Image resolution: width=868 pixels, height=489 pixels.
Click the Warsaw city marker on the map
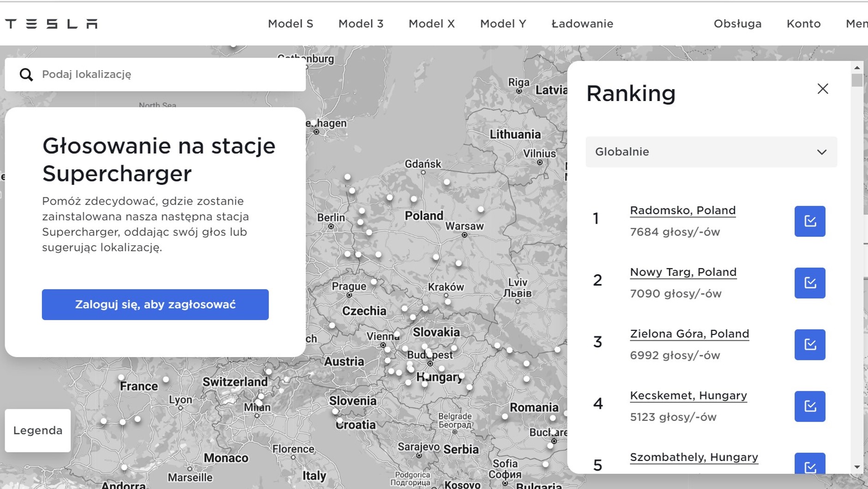pyautogui.click(x=464, y=235)
